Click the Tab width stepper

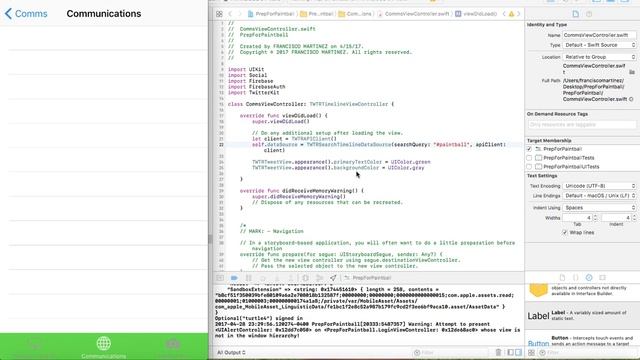[595, 218]
